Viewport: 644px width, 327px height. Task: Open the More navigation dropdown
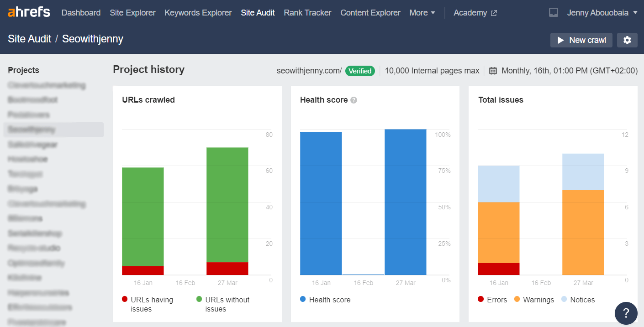pyautogui.click(x=422, y=12)
